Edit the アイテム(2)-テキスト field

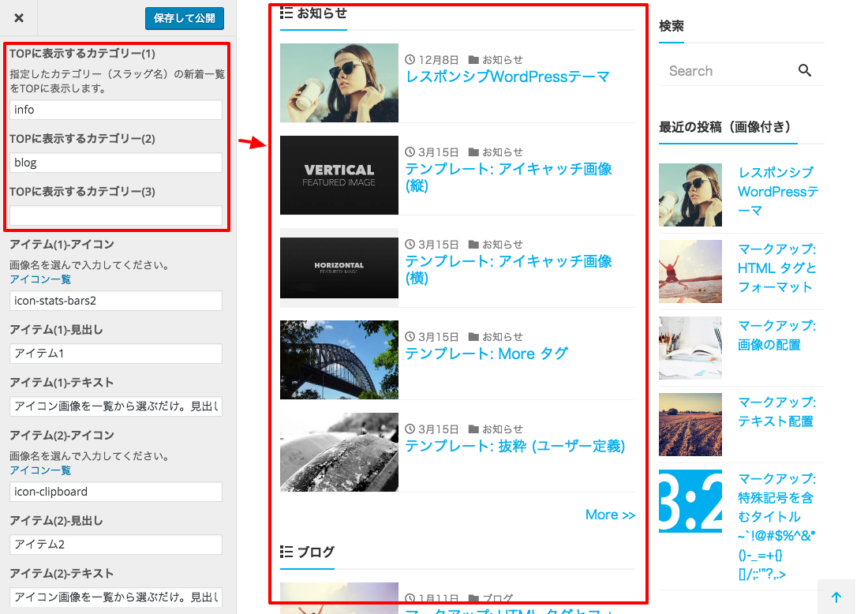coord(116,597)
